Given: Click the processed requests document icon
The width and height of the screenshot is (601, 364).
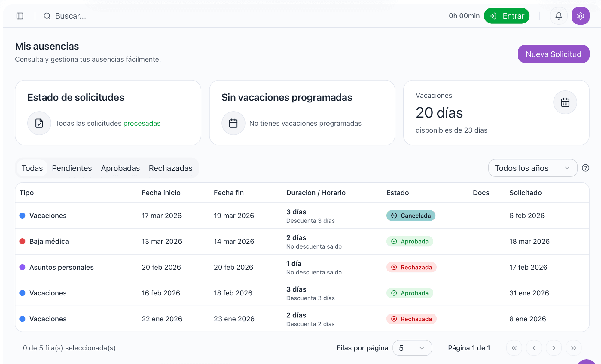Looking at the screenshot, I should pos(39,123).
